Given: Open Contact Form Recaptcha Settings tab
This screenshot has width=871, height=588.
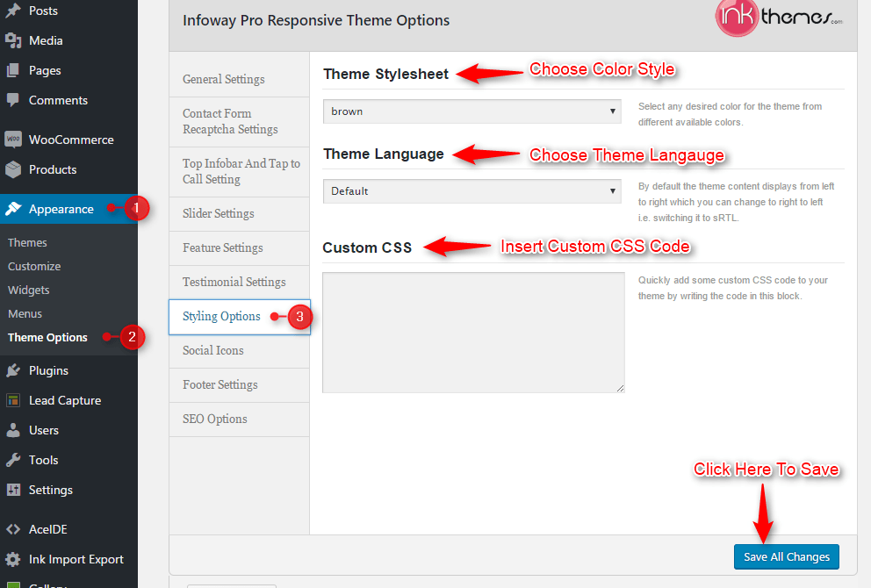Looking at the screenshot, I should pyautogui.click(x=240, y=122).
